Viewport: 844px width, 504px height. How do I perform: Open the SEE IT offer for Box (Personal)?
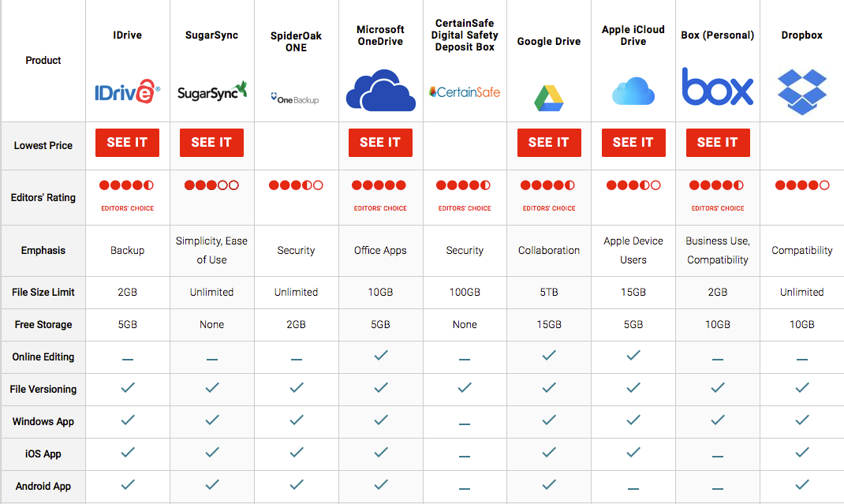[x=717, y=143]
